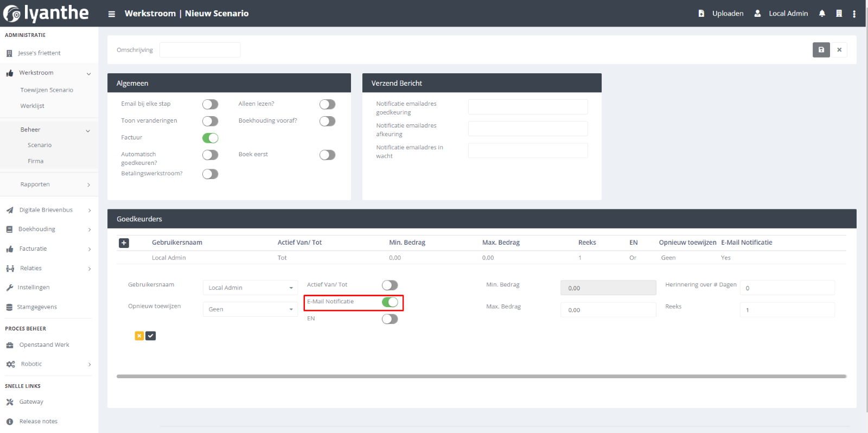Click the building icon in top bar
The width and height of the screenshot is (868, 433).
[839, 14]
